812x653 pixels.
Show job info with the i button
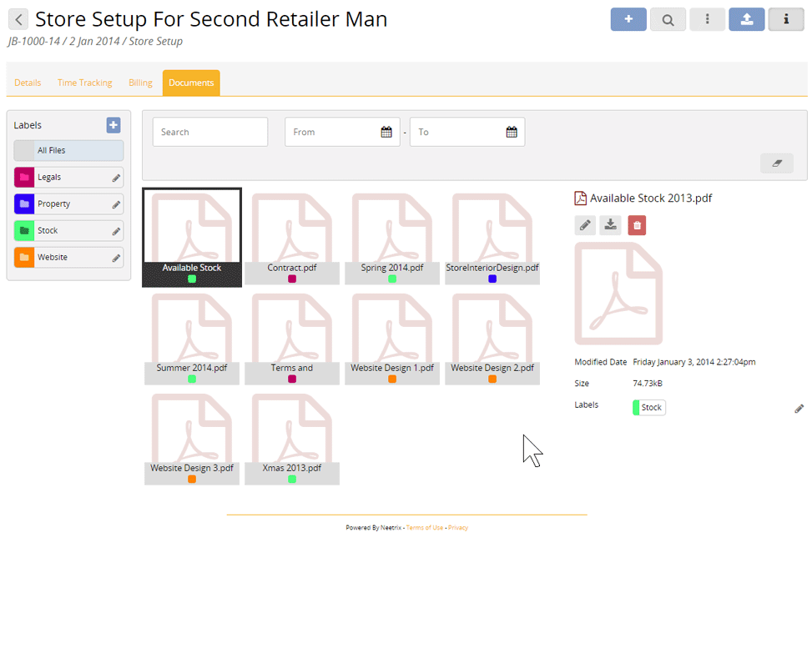tap(785, 20)
